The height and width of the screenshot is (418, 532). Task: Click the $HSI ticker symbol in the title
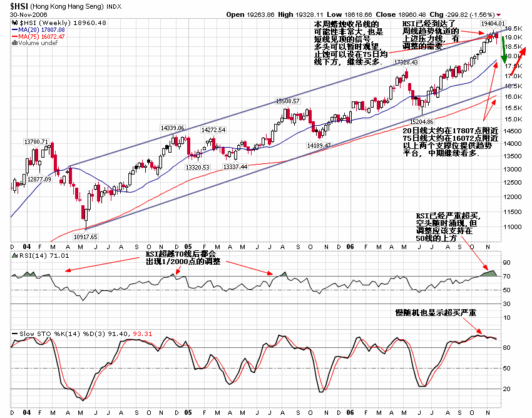(19, 6)
